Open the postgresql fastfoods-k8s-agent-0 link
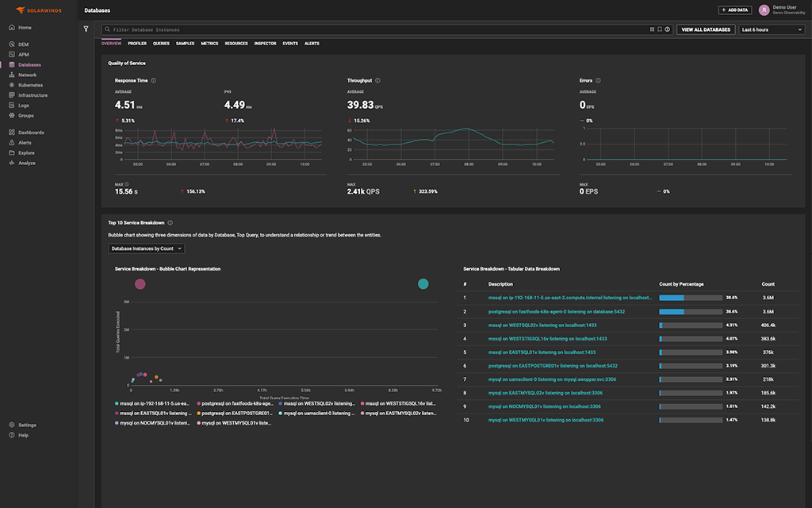Screen dimensions: 812x508 555,311
